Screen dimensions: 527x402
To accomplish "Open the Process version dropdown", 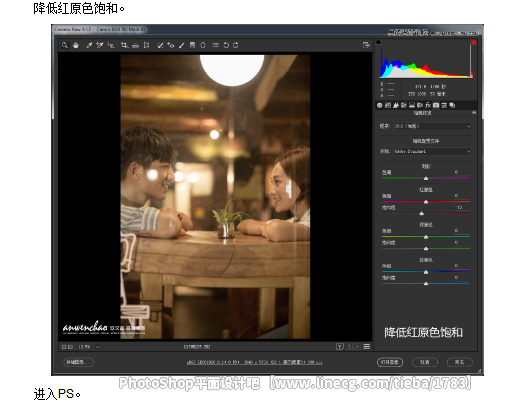I will (432, 126).
